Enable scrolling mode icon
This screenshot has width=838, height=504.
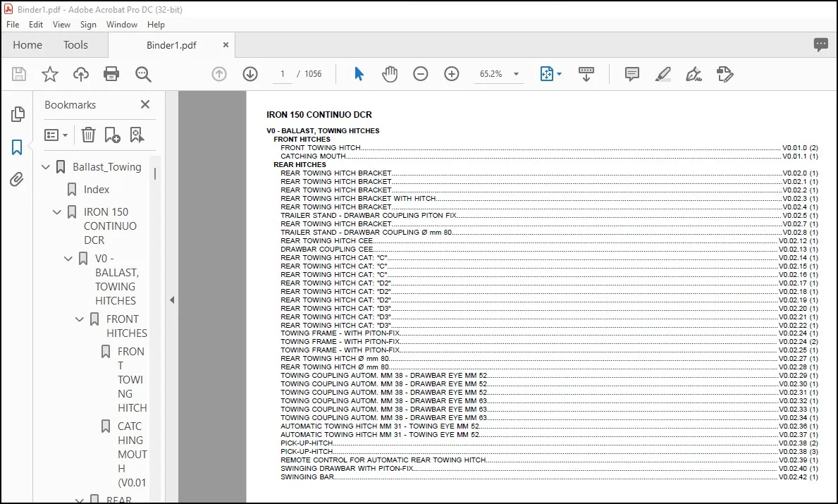click(586, 74)
